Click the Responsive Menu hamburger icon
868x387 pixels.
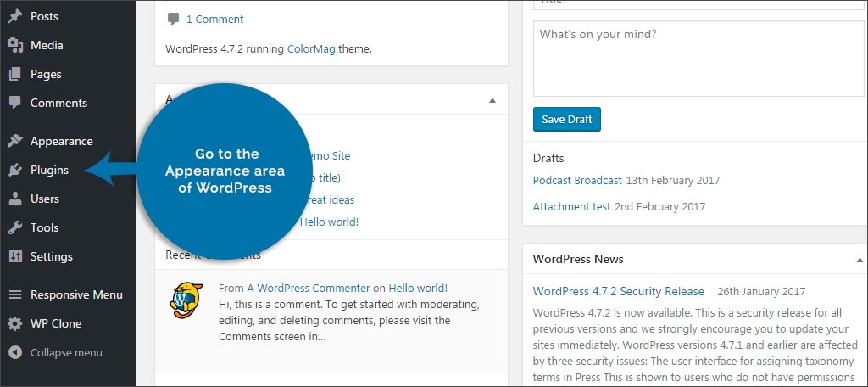15,294
